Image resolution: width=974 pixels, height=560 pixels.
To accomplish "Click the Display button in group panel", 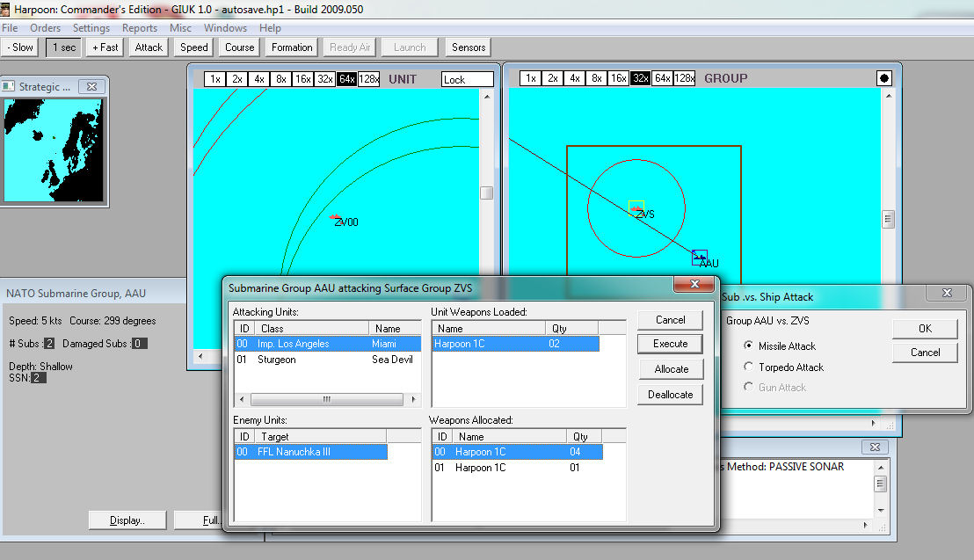I will pos(127,520).
